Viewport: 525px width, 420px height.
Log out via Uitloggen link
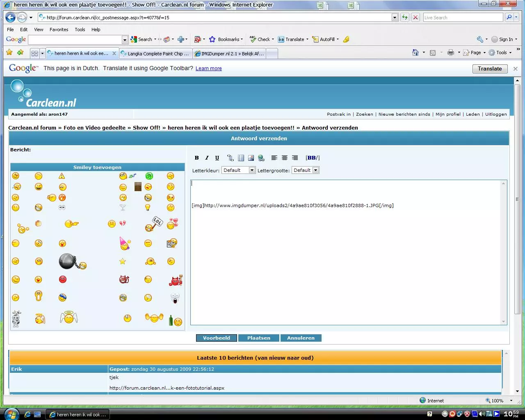496,114
